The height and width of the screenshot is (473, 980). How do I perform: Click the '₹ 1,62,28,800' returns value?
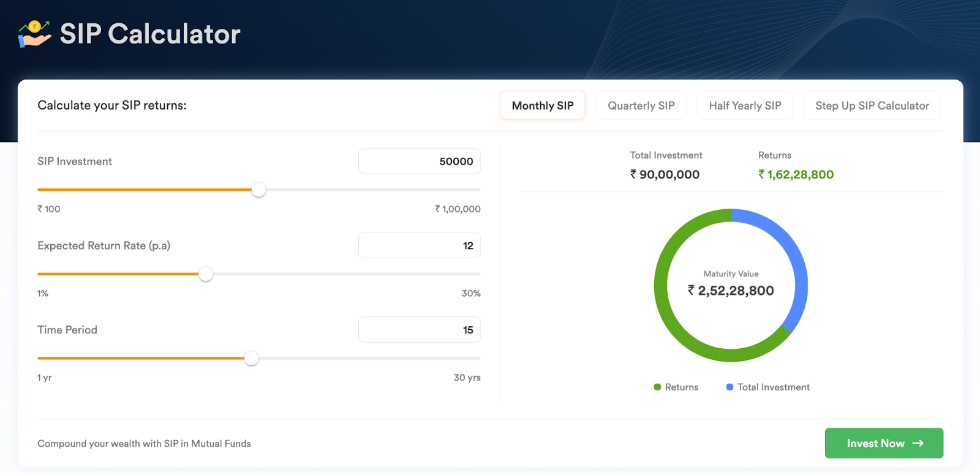tap(796, 174)
